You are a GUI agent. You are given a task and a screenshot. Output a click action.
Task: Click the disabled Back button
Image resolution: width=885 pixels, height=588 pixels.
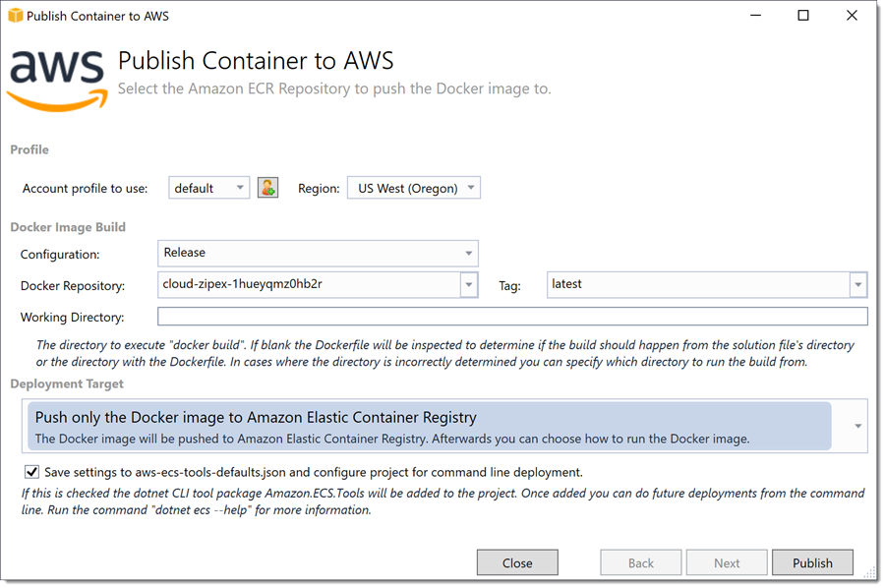[x=640, y=562]
